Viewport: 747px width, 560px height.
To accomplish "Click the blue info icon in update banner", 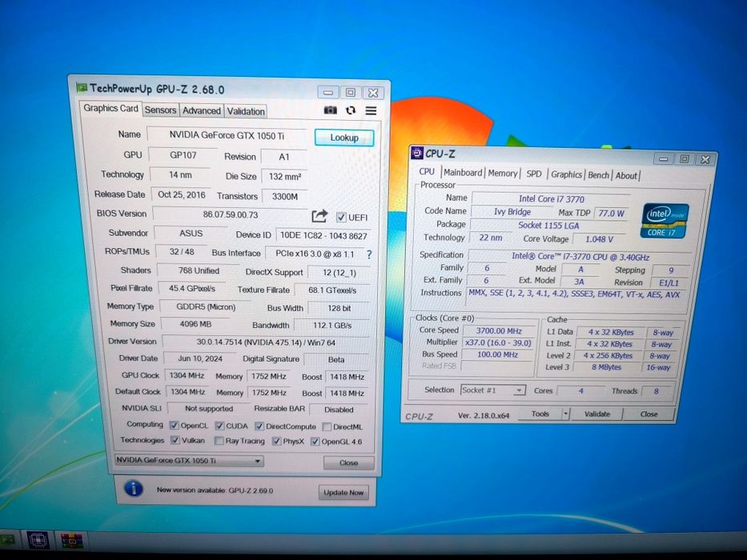I will click(x=134, y=489).
